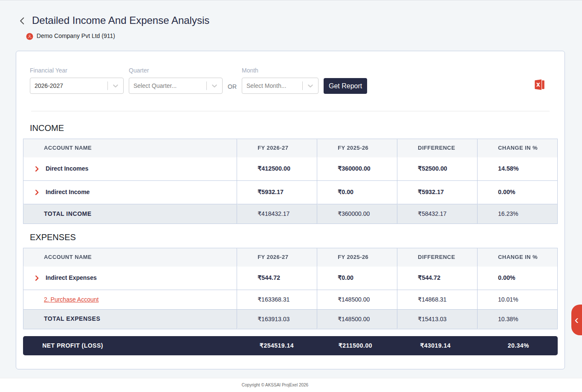Select Direct Incomes change 14.58%

click(508, 168)
